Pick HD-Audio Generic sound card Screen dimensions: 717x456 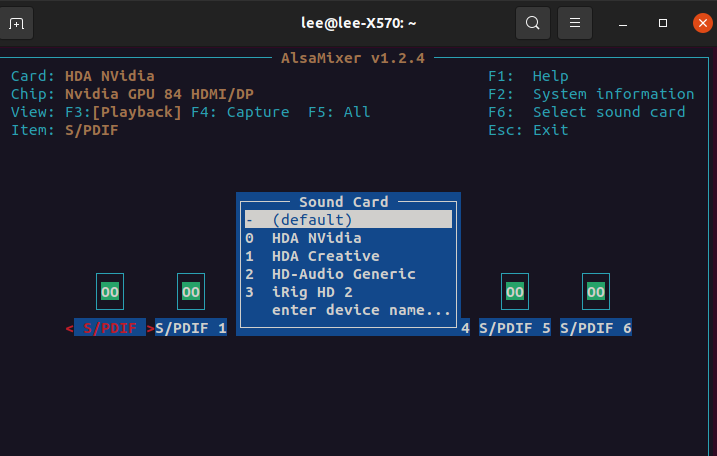(x=348, y=274)
